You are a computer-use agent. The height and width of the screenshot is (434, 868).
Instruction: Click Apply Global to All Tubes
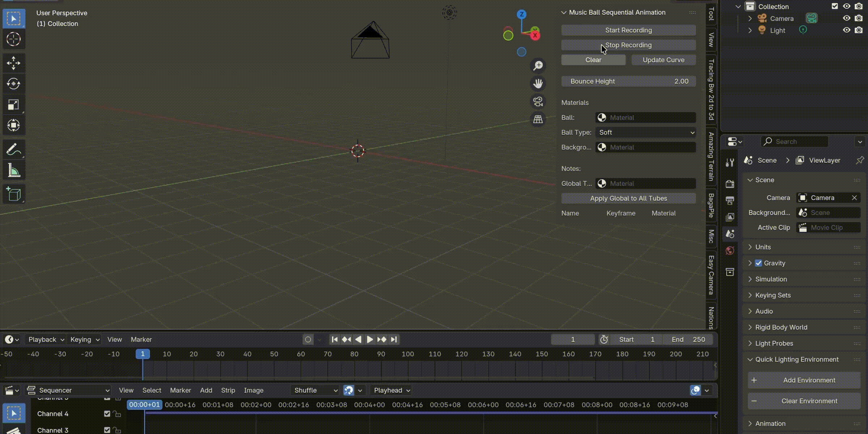click(628, 198)
